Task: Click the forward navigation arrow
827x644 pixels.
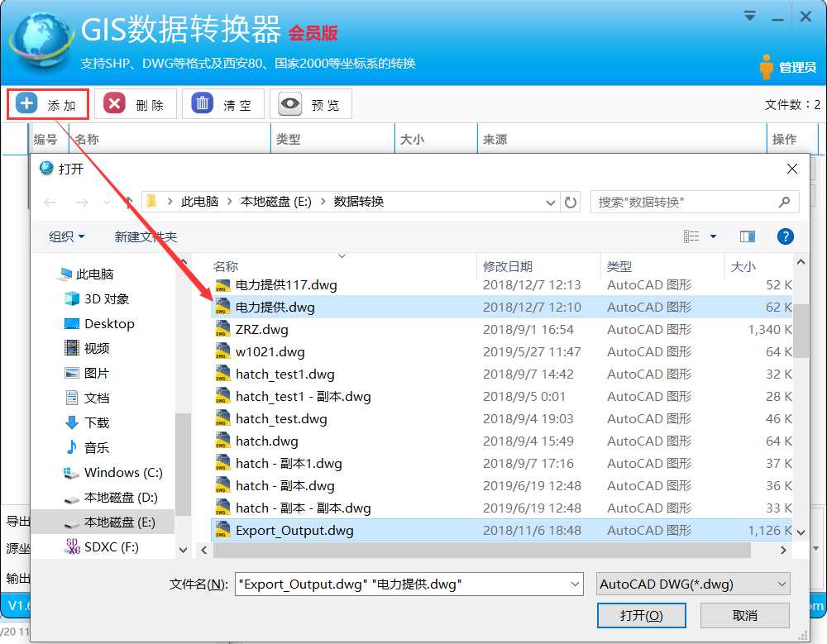Action: click(x=82, y=202)
